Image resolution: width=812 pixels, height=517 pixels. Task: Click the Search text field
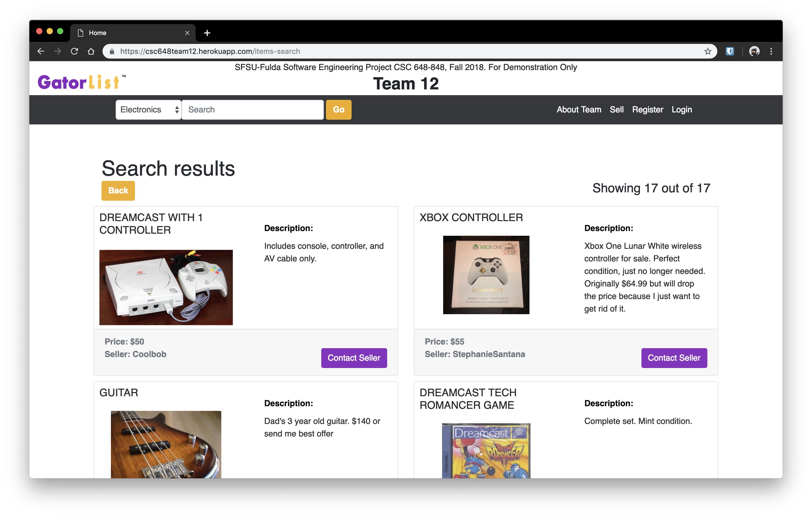click(252, 110)
